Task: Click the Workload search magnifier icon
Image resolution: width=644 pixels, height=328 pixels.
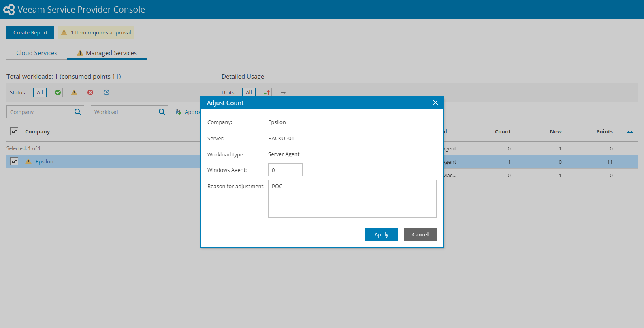Action: 162,112
